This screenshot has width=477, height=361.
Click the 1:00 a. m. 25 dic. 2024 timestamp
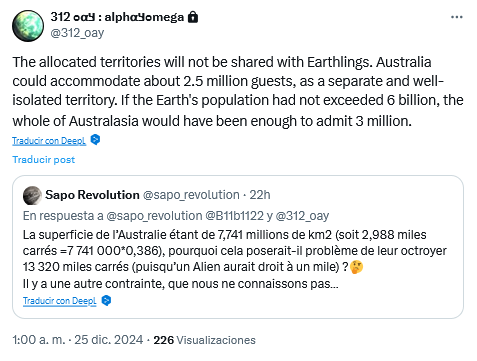[x=78, y=340]
